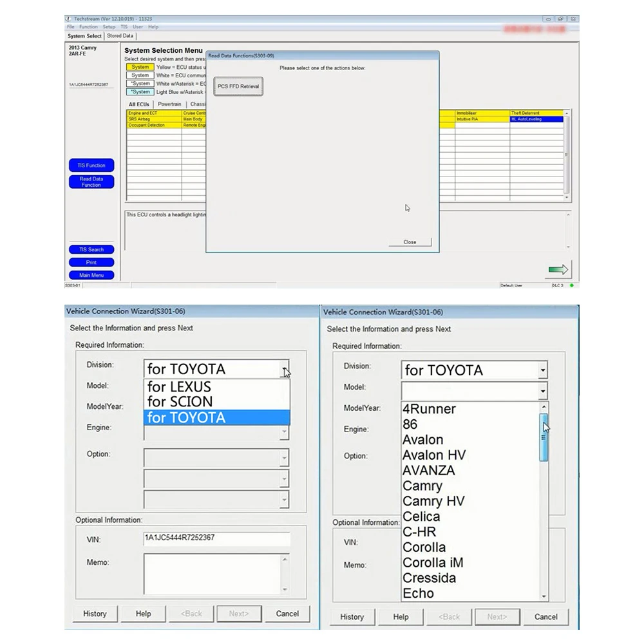Open the User menu

pyautogui.click(x=138, y=26)
